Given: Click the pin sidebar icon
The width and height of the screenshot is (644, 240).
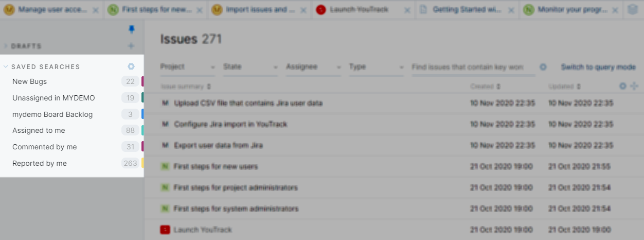Looking at the screenshot, I should [131, 30].
